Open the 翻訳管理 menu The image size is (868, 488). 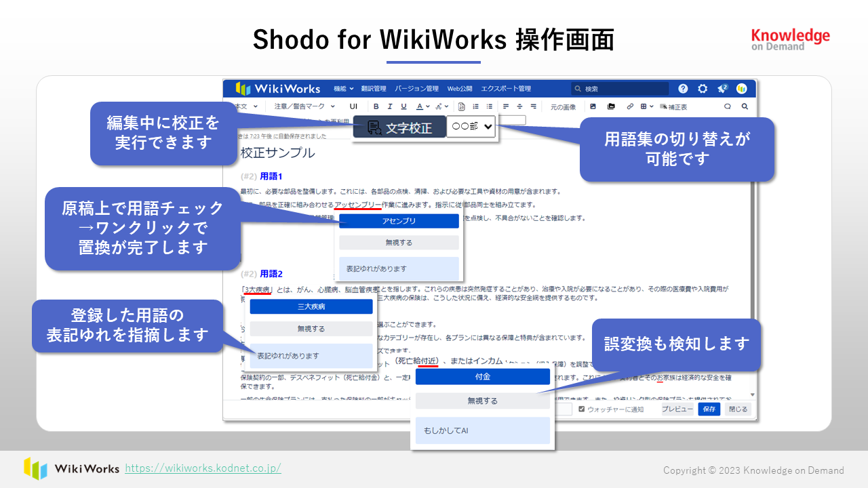click(374, 89)
